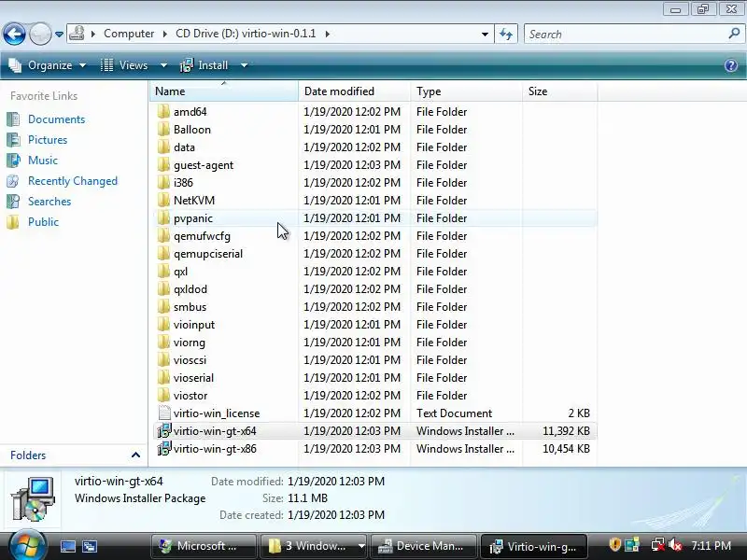747x560 pixels.
Task: Select the vioserial folder name
Action: 193,378
